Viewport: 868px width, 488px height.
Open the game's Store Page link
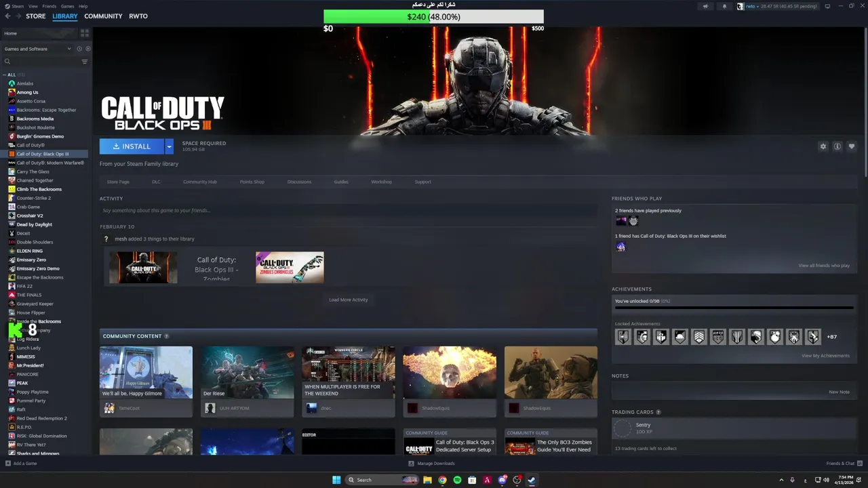118,182
